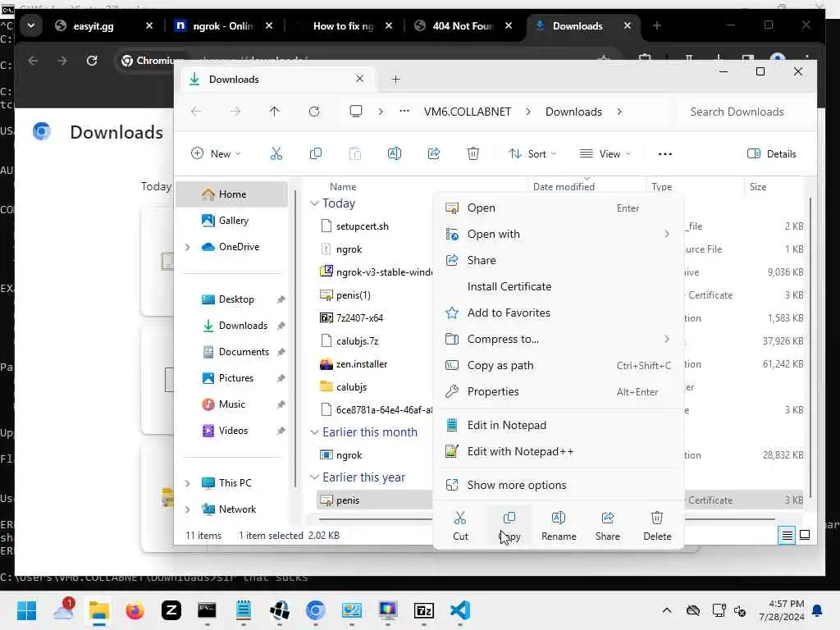This screenshot has width=840, height=630.
Task: Click Share in the context menu bottom bar
Action: [608, 526]
